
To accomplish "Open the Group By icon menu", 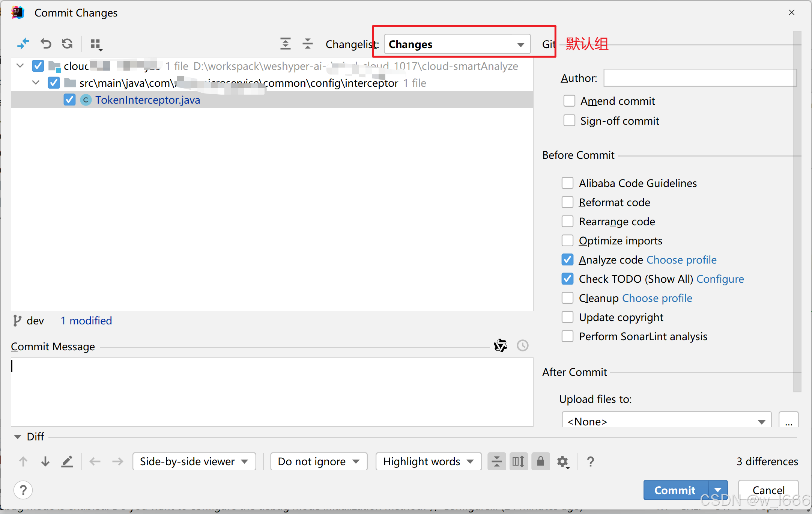I will (x=96, y=44).
